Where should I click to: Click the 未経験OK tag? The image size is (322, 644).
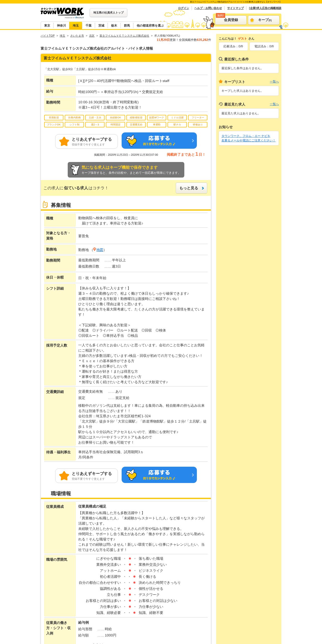[116, 118]
